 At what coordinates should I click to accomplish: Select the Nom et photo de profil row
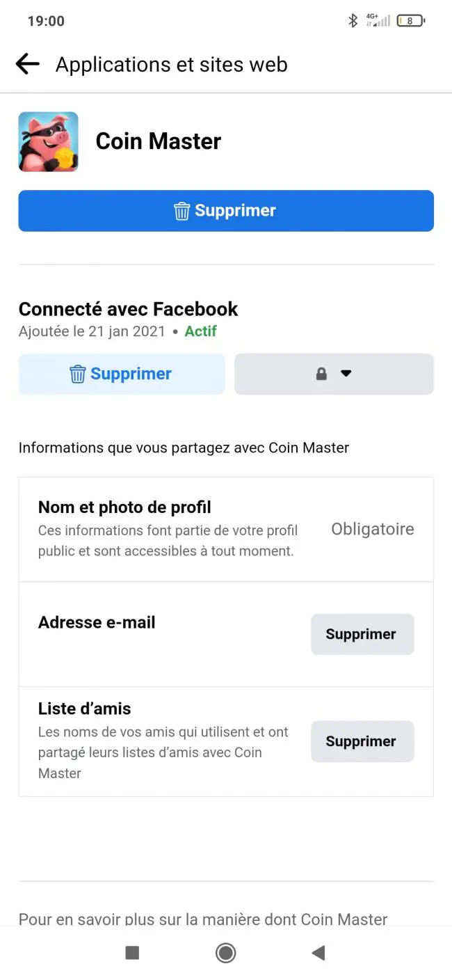click(226, 530)
